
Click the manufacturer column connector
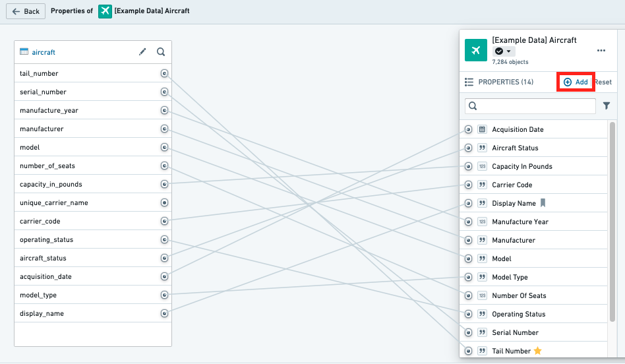pos(164,129)
